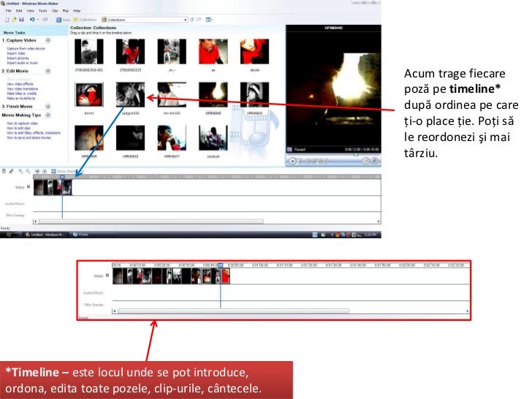Expand the Finish Movie section
The image size is (532, 399).
coord(47,107)
